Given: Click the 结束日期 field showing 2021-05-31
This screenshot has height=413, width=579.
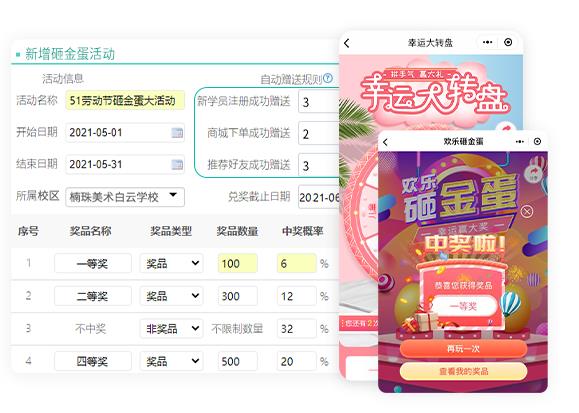Looking at the screenshot, I should (125, 164).
